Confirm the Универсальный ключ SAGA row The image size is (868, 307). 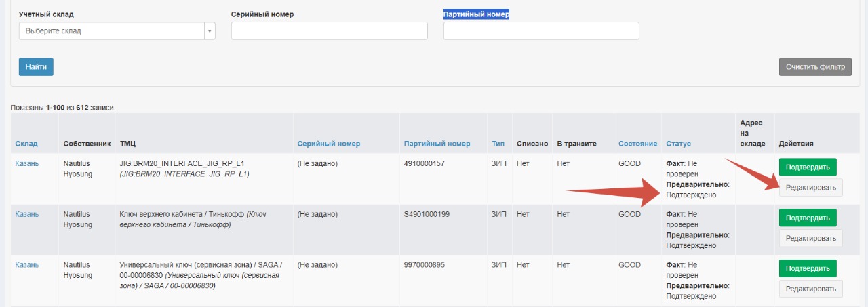[x=808, y=268]
